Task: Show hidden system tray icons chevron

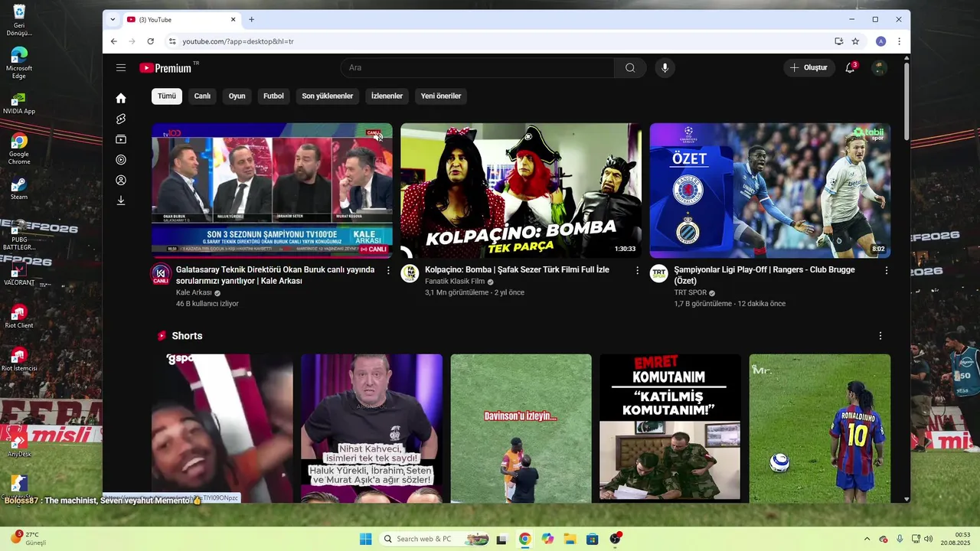Action: coord(867,539)
